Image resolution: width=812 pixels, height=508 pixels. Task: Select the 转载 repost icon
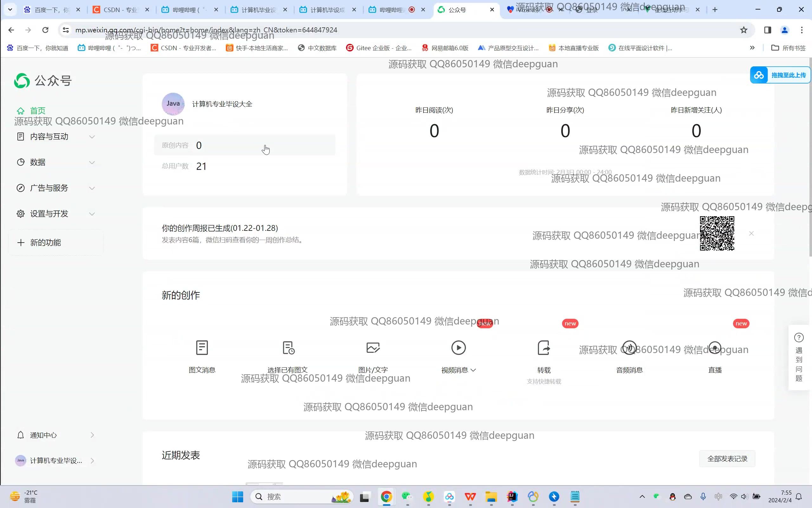(x=544, y=348)
